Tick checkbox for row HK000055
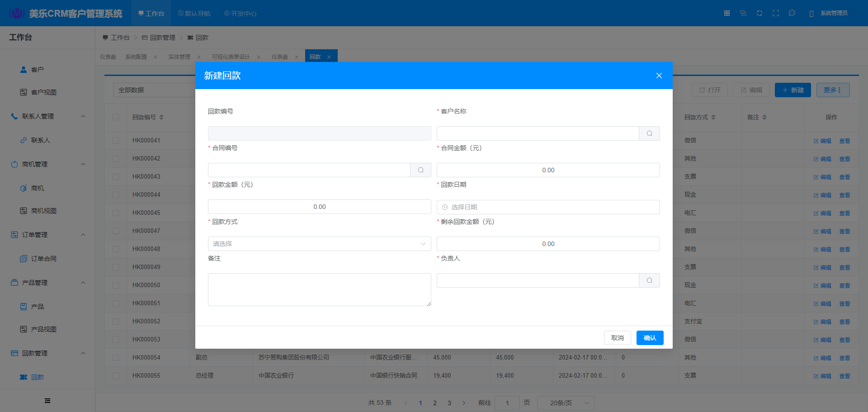868x412 pixels. (116, 376)
